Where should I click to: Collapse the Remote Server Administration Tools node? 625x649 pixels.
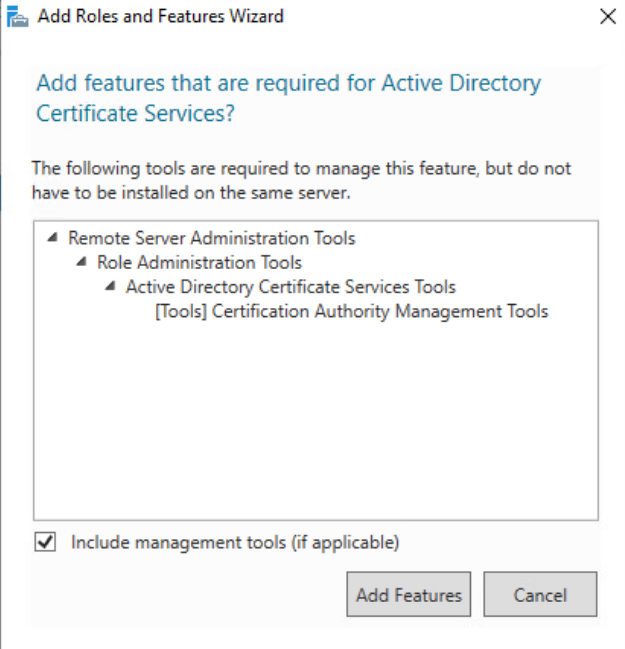[x=51, y=239]
